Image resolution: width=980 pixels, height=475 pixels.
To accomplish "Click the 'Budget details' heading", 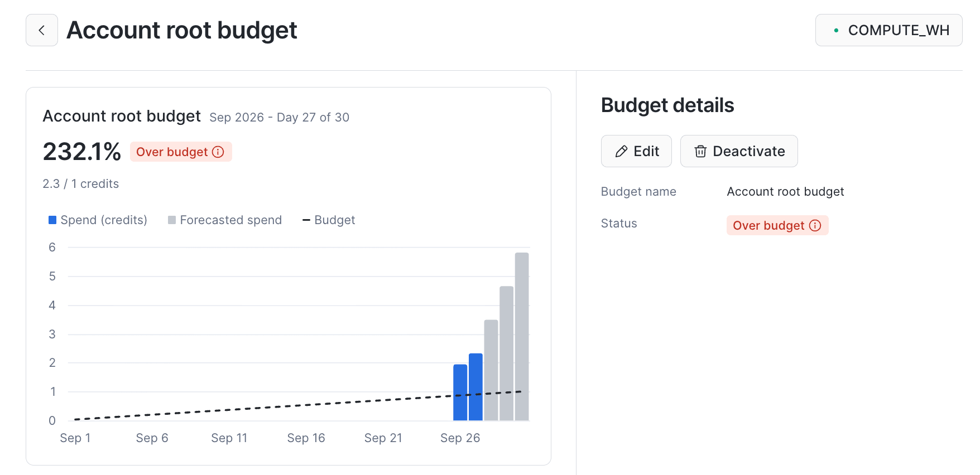I will (x=667, y=105).
